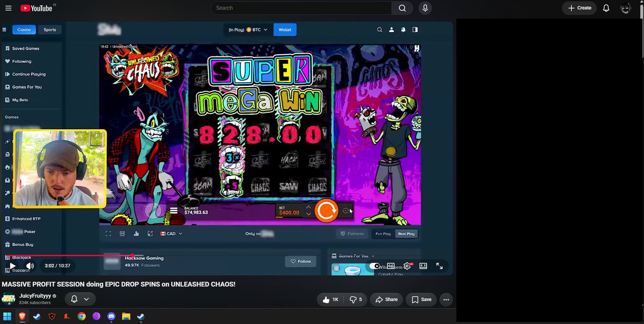Open Brave browser in the taskbar

[22, 316]
